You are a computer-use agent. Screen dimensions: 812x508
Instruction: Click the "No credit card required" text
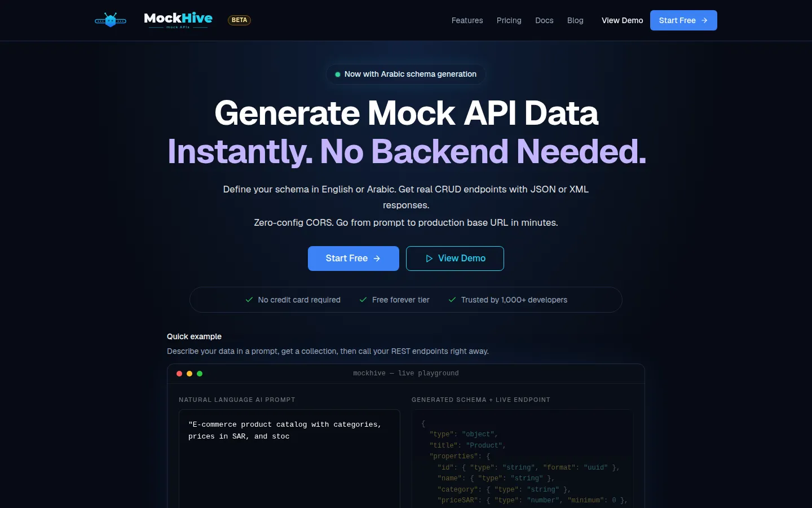299,300
